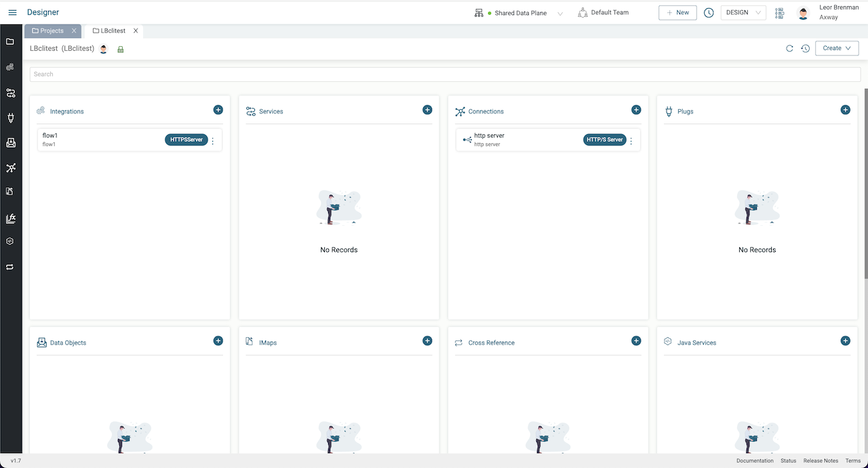Click the data plane network icon
This screenshot has width=868, height=468.
[479, 12]
